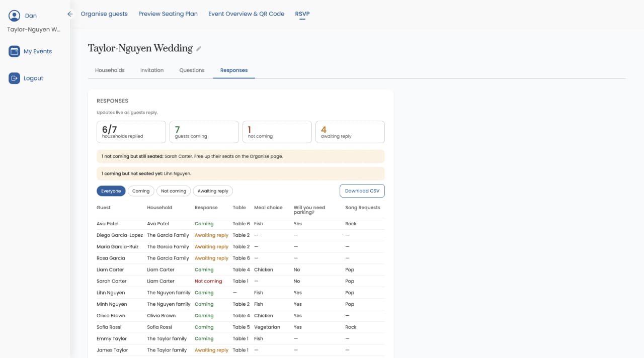Click the Response column header
This screenshot has height=358, width=644.
(206, 208)
